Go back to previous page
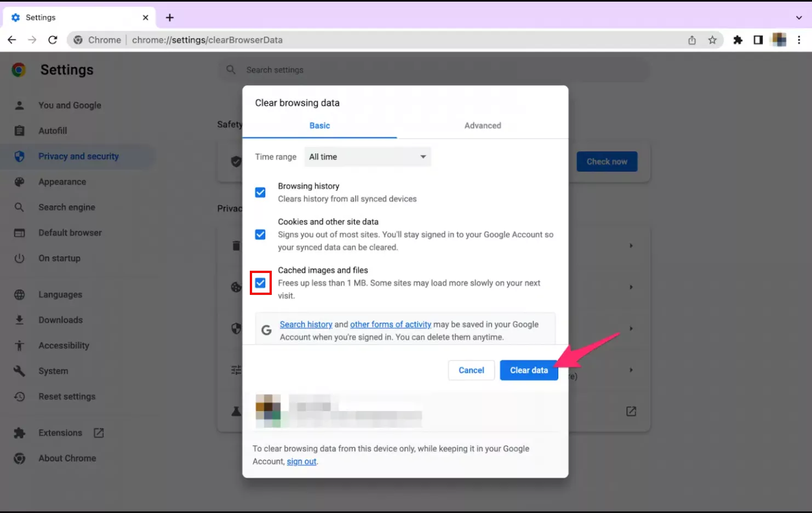 coord(12,40)
